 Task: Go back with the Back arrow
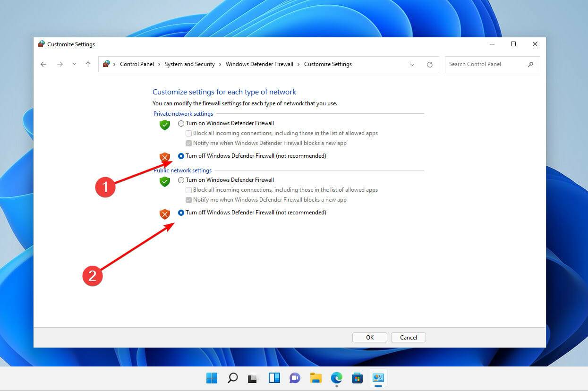coord(43,64)
